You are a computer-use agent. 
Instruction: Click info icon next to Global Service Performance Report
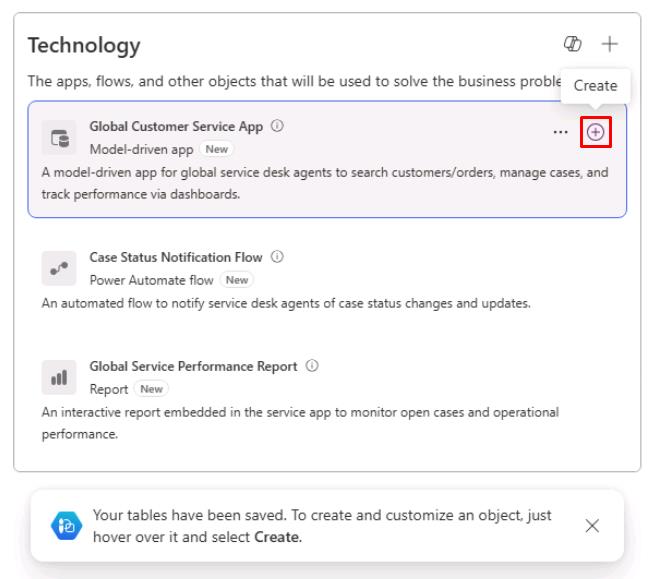point(312,366)
